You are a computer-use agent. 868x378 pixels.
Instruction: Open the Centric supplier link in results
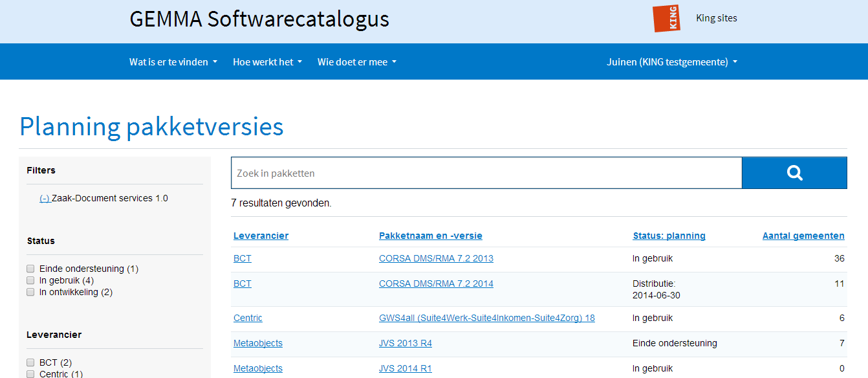click(x=248, y=318)
